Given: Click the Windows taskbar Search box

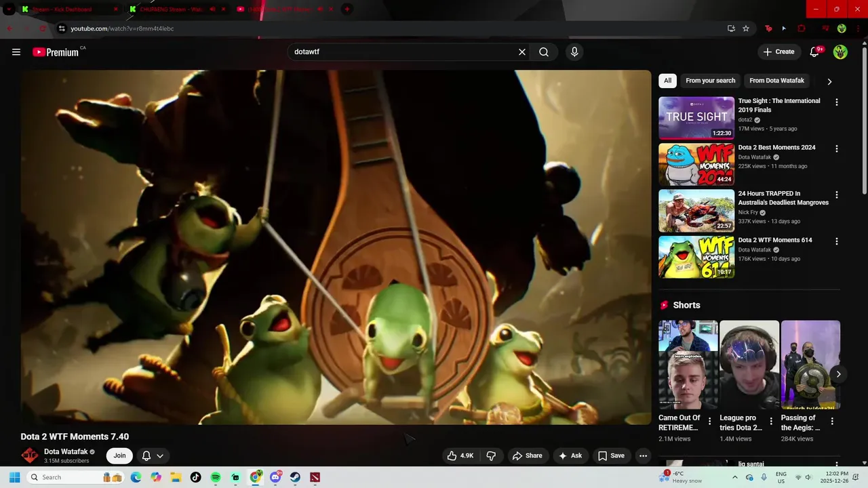Looking at the screenshot, I should [x=76, y=477].
